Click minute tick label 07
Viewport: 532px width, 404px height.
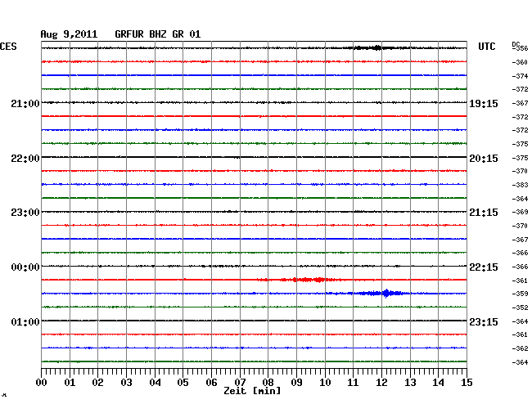pos(240,383)
